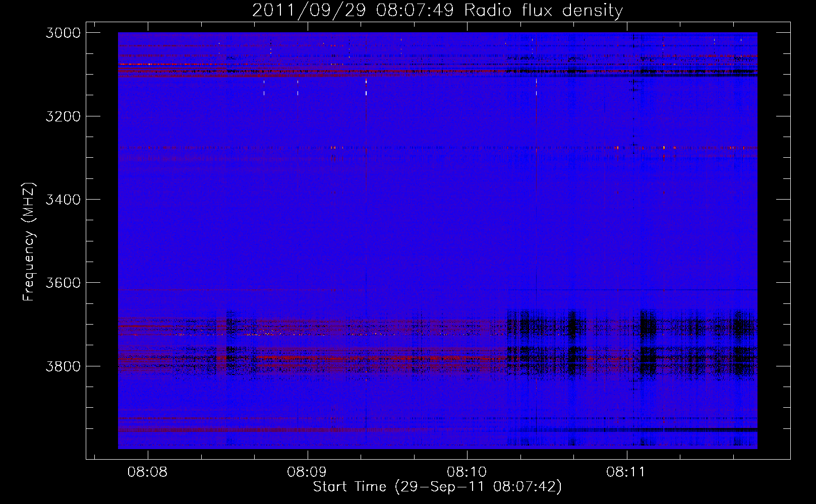Click the 3800 frequency tick label
The height and width of the screenshot is (504, 816).
pos(63,366)
